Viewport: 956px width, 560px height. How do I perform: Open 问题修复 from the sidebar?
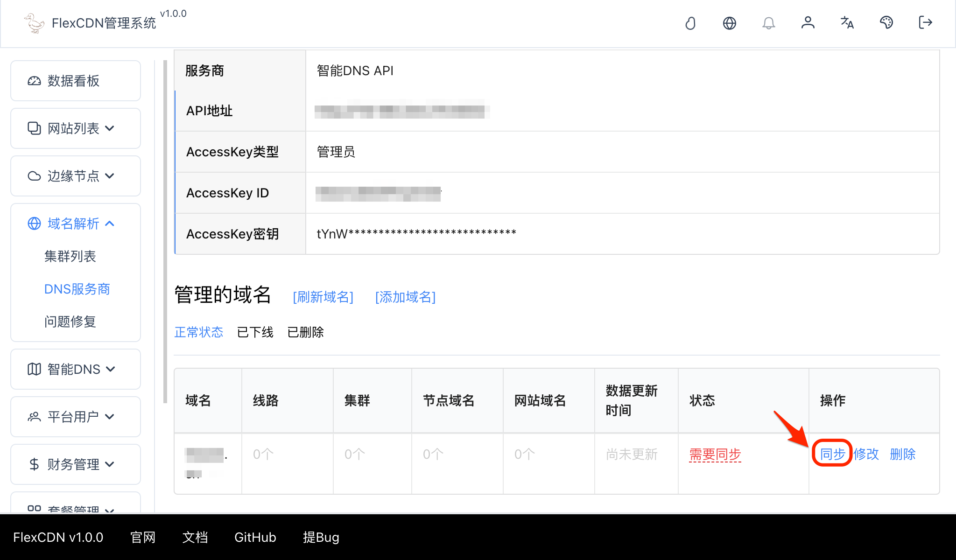[70, 321]
